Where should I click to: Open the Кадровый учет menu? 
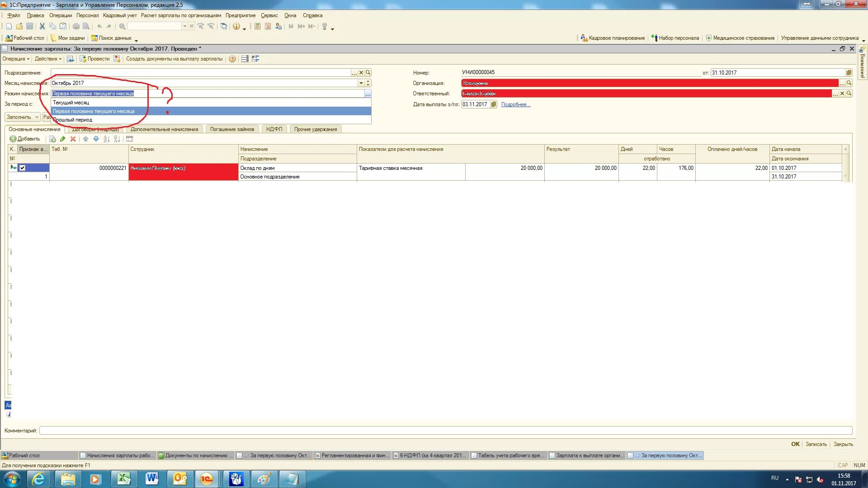coord(119,15)
